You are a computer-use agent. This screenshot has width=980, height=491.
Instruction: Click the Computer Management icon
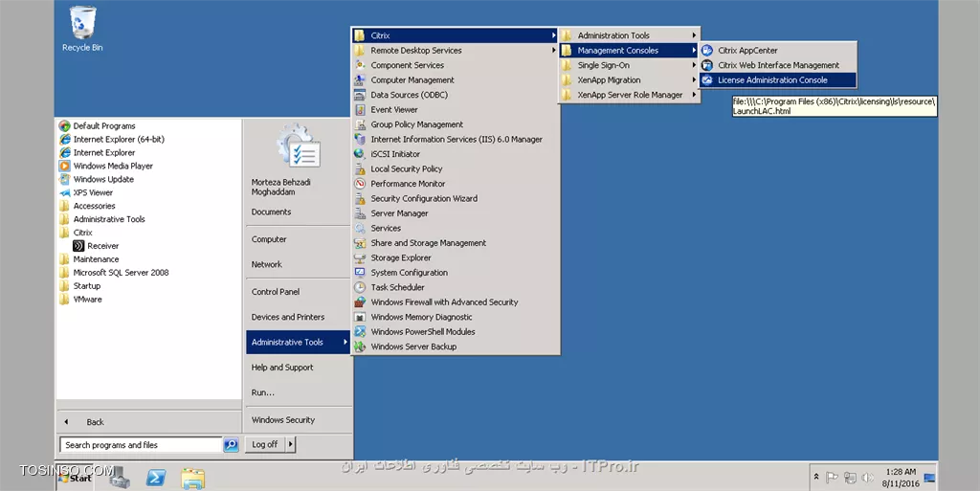(360, 80)
